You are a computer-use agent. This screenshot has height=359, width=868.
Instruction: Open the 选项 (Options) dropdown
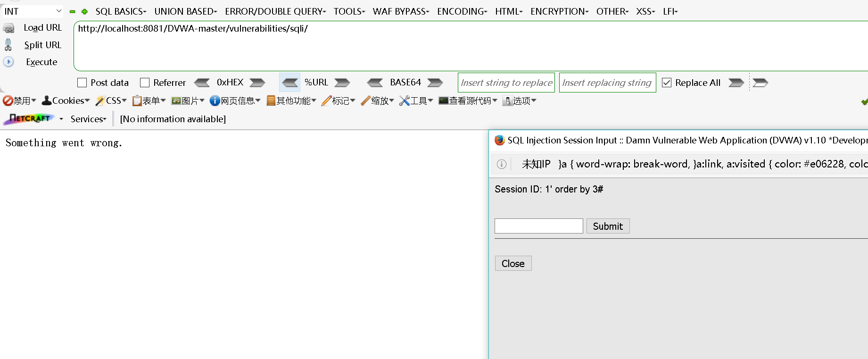[x=520, y=100]
